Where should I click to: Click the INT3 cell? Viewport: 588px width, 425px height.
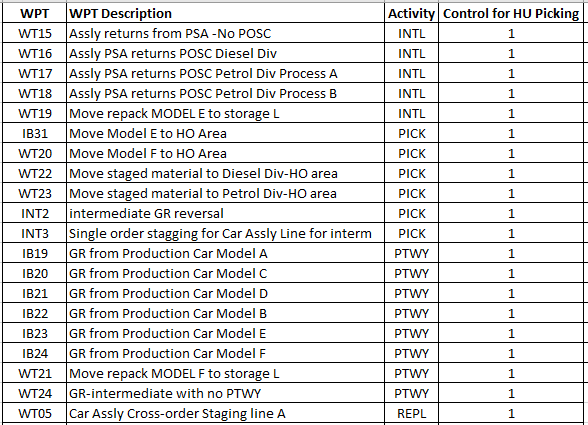point(34,233)
